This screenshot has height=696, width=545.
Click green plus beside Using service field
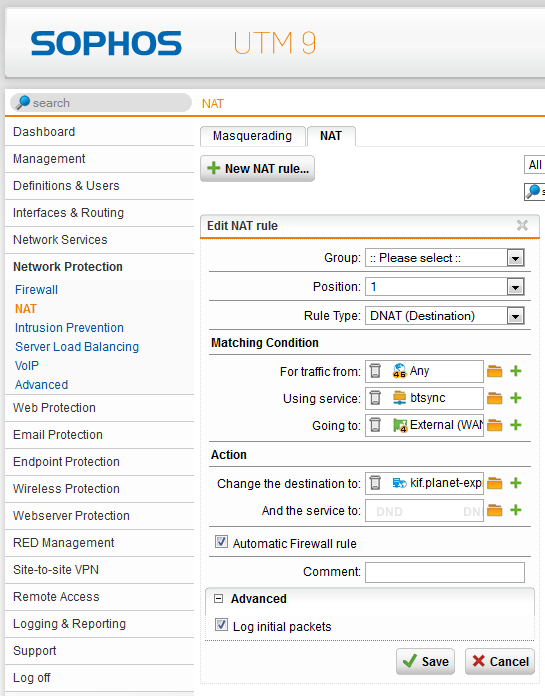tap(516, 398)
